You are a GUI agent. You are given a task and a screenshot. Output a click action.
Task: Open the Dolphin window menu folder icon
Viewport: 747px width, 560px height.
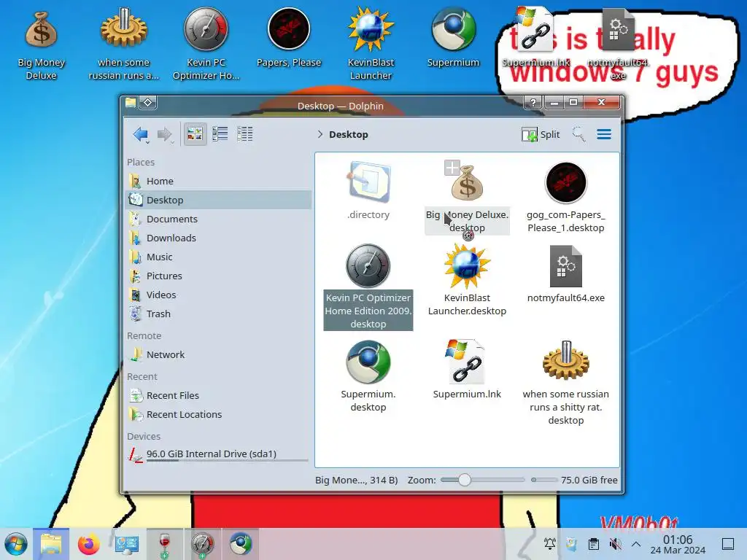pyautogui.click(x=131, y=102)
